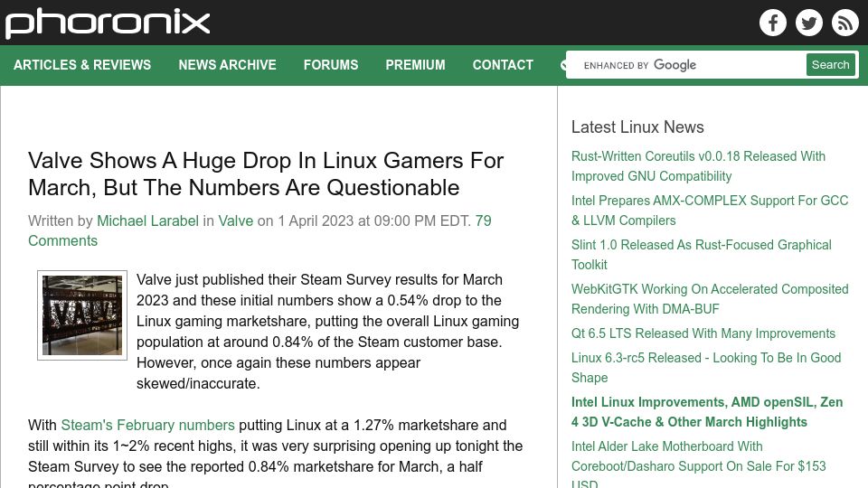Open the Valve category link

[235, 221]
